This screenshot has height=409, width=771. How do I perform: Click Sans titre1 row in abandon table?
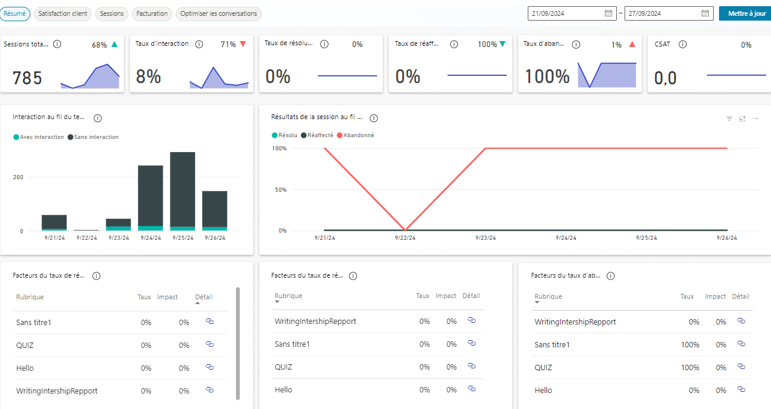point(642,345)
